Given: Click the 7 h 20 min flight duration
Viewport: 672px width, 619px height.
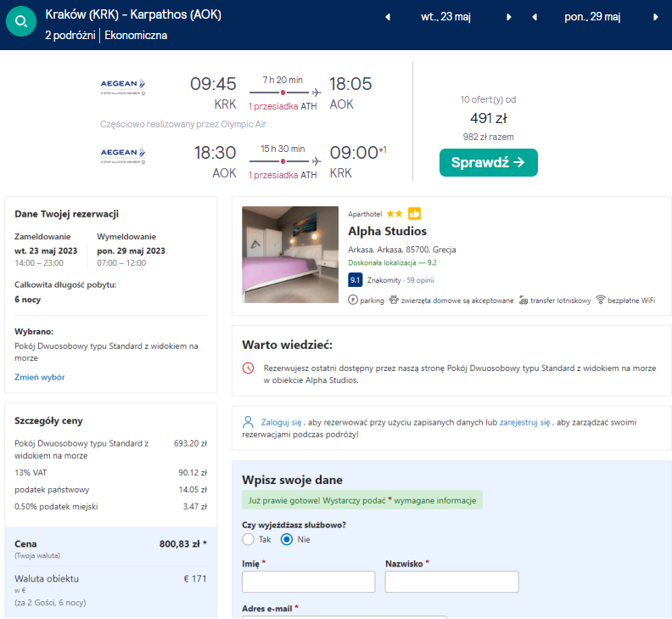Looking at the screenshot, I should pos(283,80).
